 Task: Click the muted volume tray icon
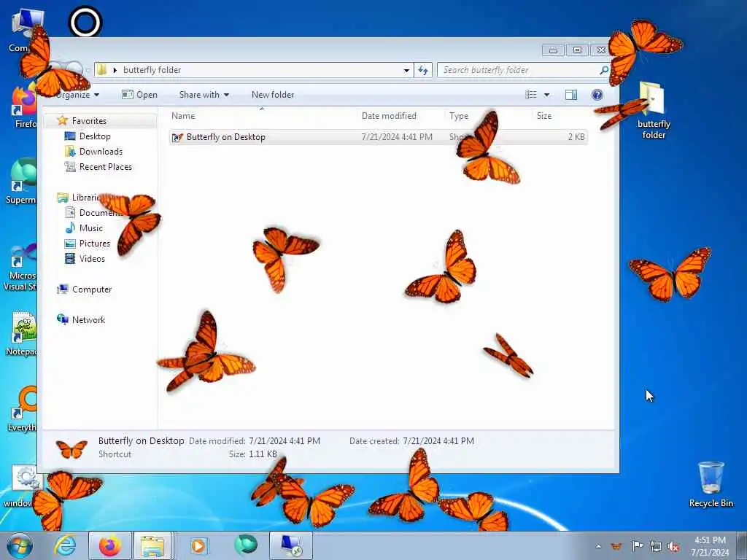pyautogui.click(x=673, y=547)
